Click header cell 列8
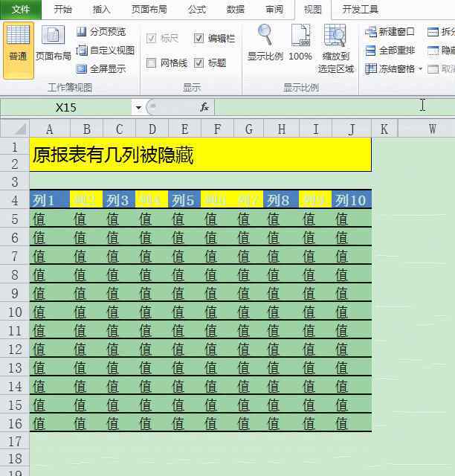This screenshot has width=455, height=476. pos(281,200)
